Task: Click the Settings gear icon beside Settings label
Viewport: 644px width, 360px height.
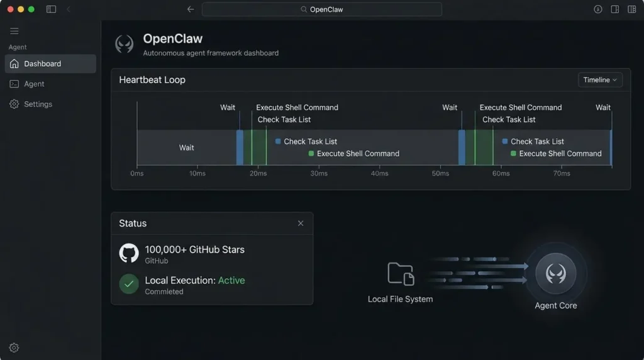Action: click(14, 104)
